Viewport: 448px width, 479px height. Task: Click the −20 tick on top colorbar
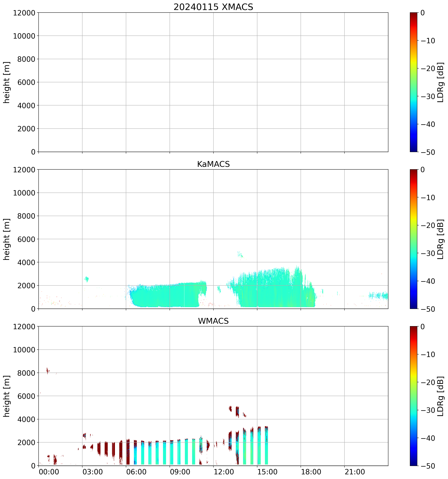(x=428, y=68)
